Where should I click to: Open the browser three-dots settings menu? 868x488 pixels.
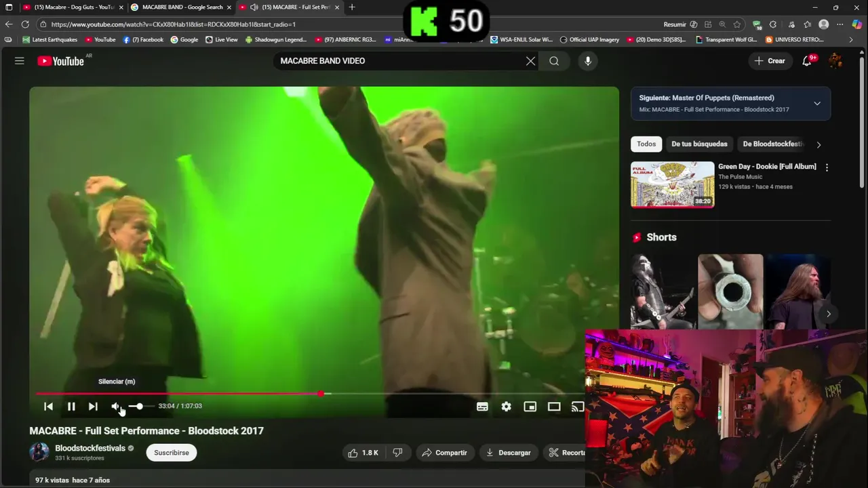point(841,24)
